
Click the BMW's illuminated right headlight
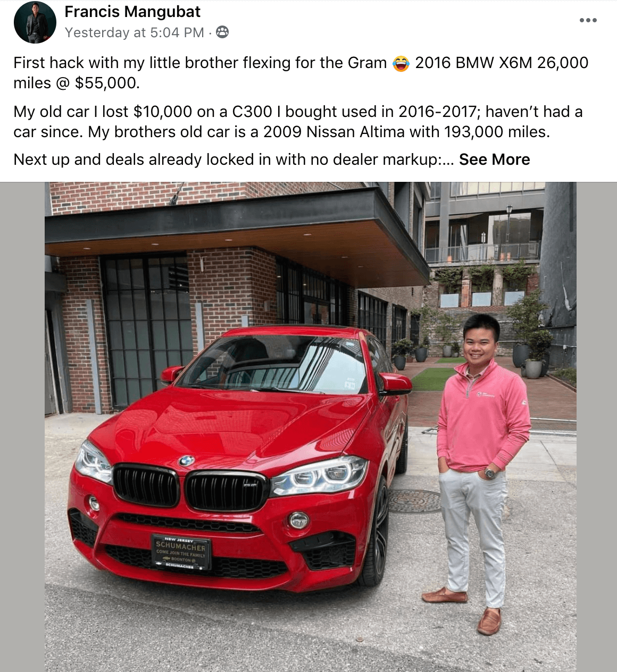319,475
